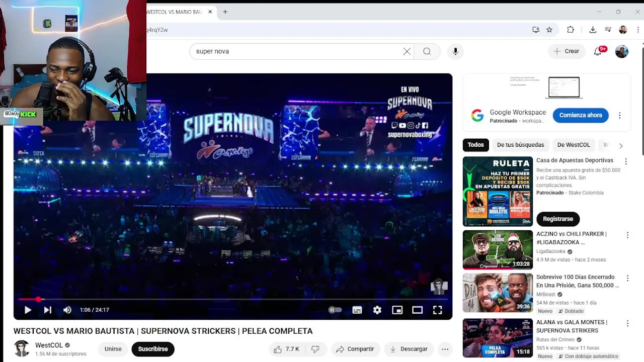Click the install/cast icon in address bar
644x362 pixels.
click(536, 30)
